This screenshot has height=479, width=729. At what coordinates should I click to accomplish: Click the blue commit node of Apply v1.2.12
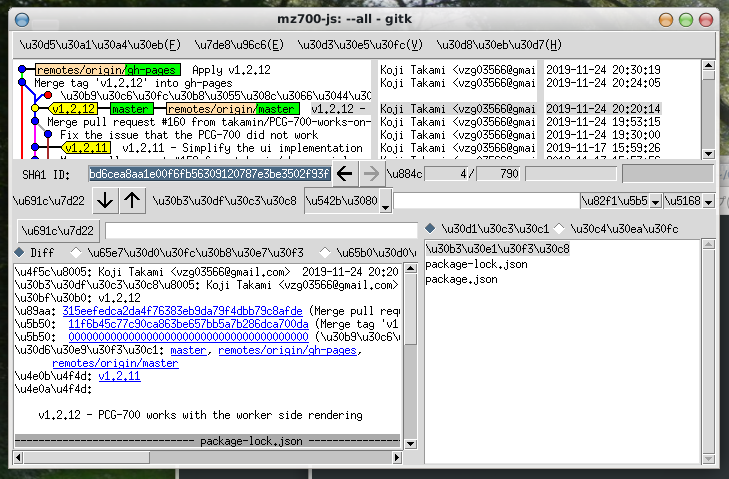(22, 70)
